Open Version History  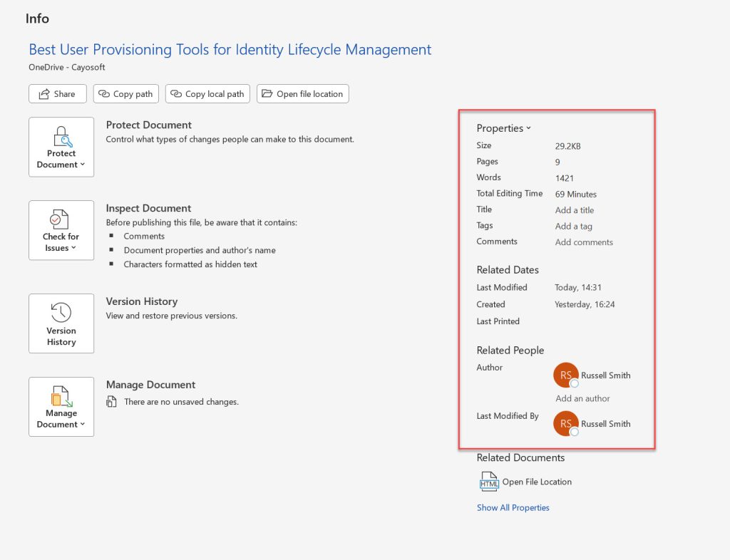tap(61, 323)
